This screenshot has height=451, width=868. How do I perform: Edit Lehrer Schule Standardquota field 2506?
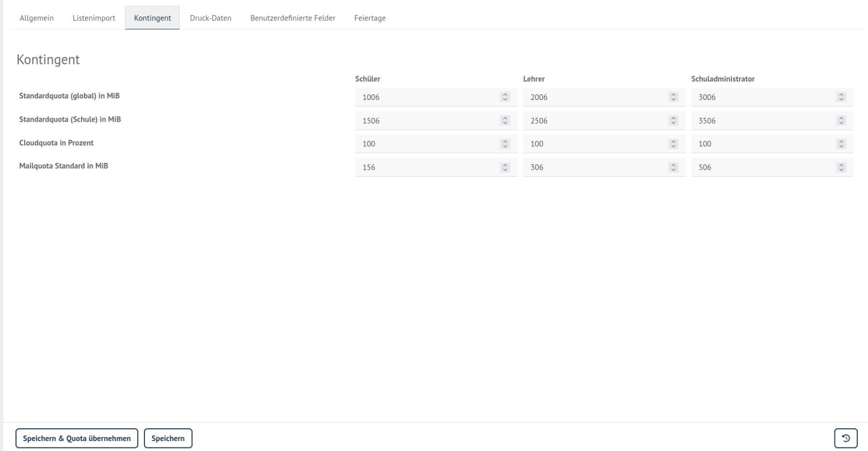tap(604, 121)
